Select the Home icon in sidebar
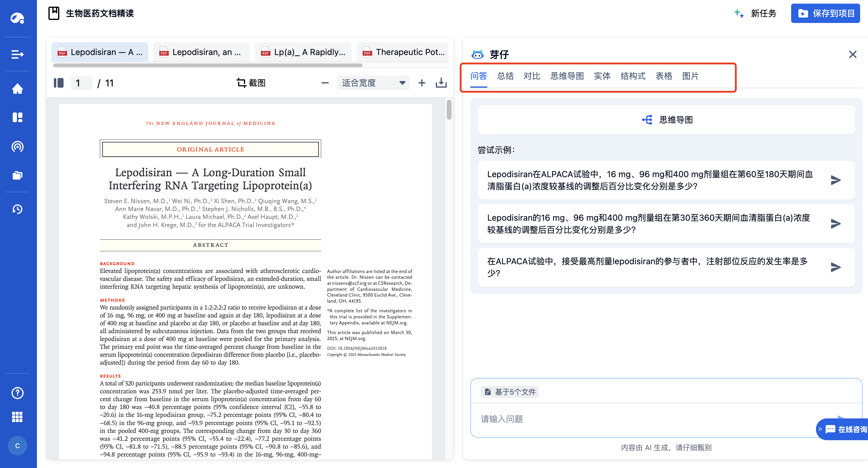868x468 pixels. tap(17, 88)
